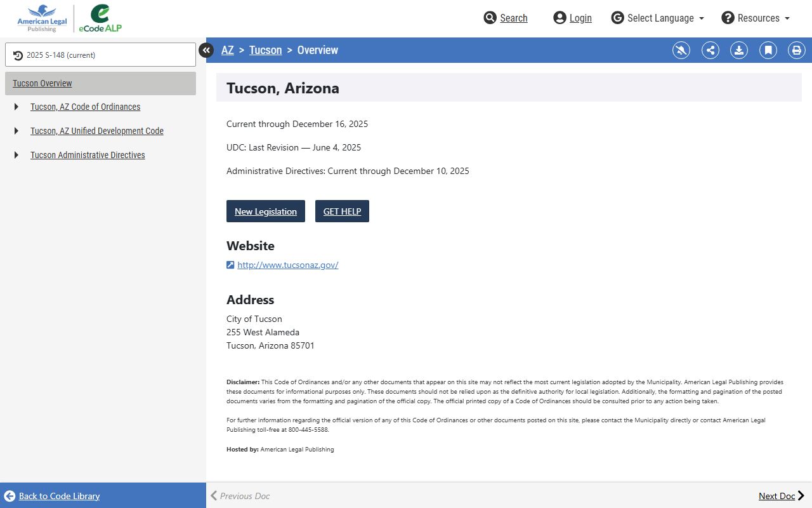This screenshot has width=812, height=508.
Task: Expand Tucson, AZ Code of Ordinances arrow
Action: [16, 107]
